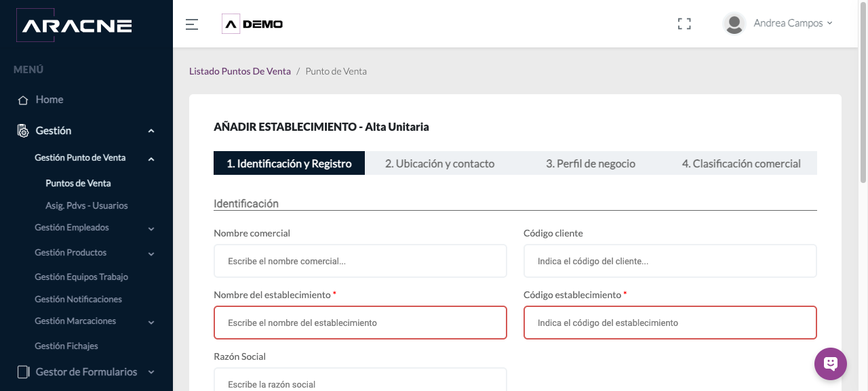Focus the Razón Social input field
The width and height of the screenshot is (868, 391).
click(x=360, y=379)
